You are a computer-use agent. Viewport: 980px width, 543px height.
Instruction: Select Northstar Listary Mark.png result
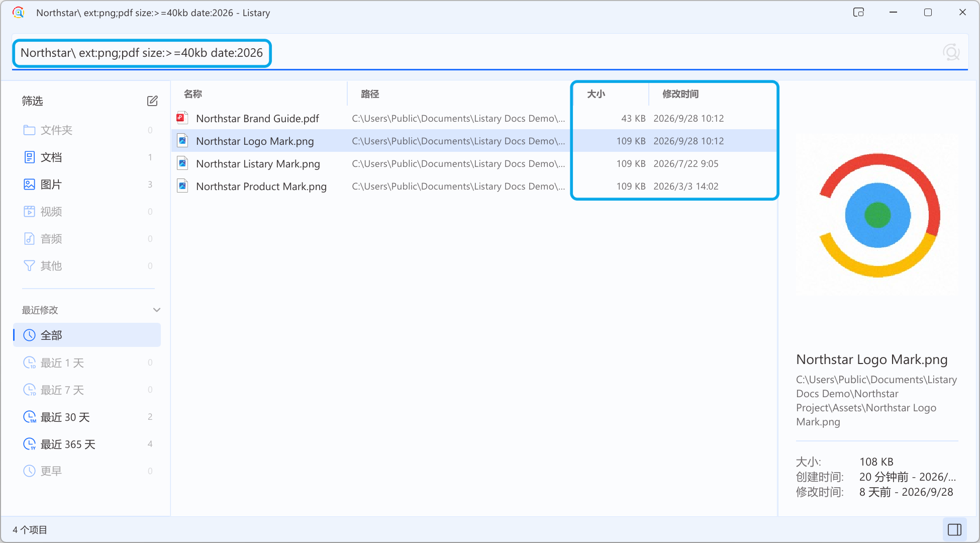[x=474, y=163]
